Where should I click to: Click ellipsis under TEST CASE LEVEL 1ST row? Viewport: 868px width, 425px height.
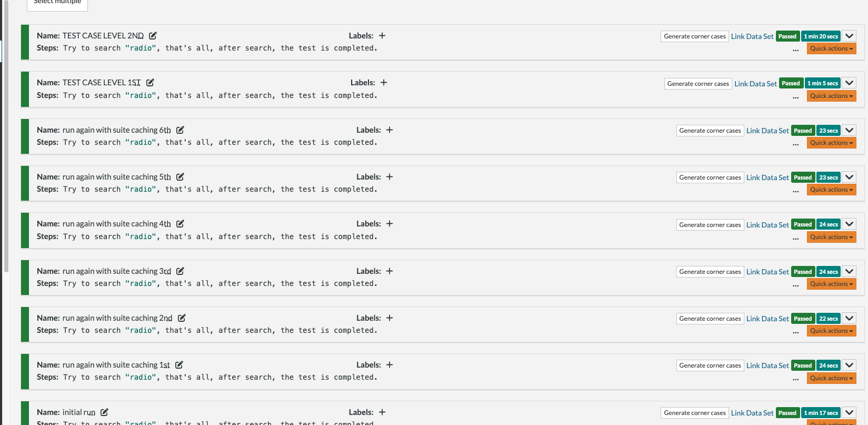click(x=795, y=97)
